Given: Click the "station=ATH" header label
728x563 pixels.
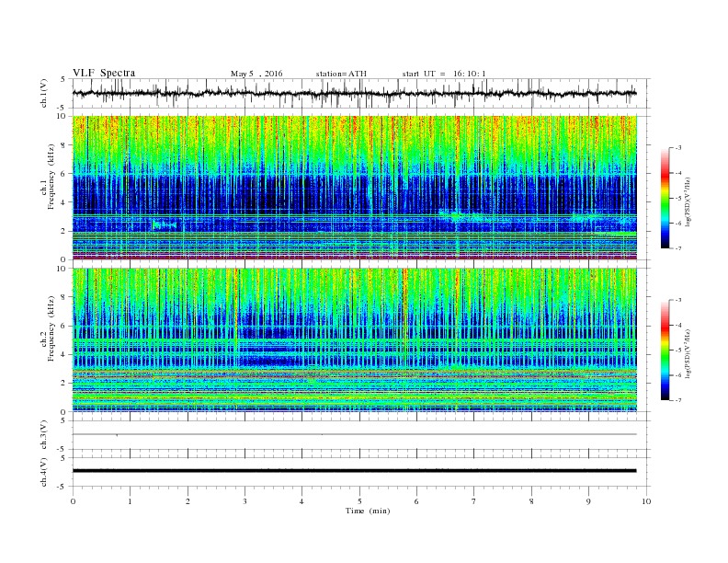Looking at the screenshot, I should pos(341,74).
